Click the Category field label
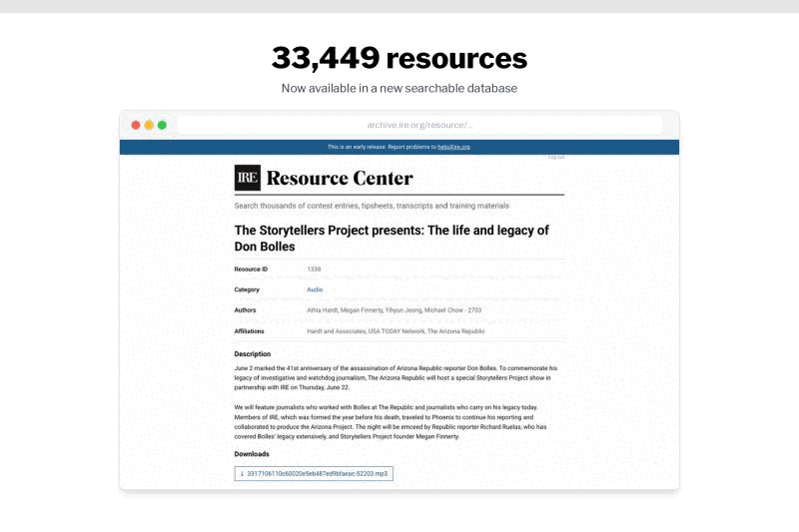 click(247, 289)
